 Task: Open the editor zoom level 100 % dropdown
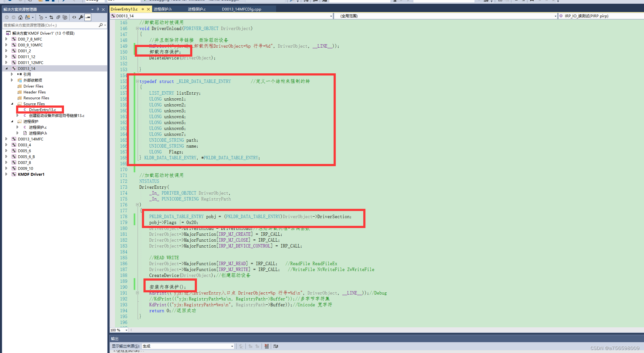(126, 330)
